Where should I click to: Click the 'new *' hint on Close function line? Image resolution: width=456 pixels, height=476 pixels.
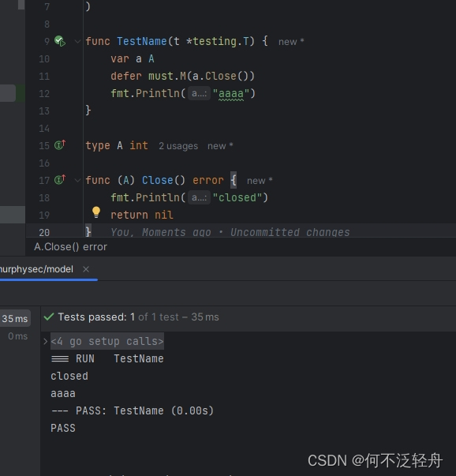tap(260, 181)
